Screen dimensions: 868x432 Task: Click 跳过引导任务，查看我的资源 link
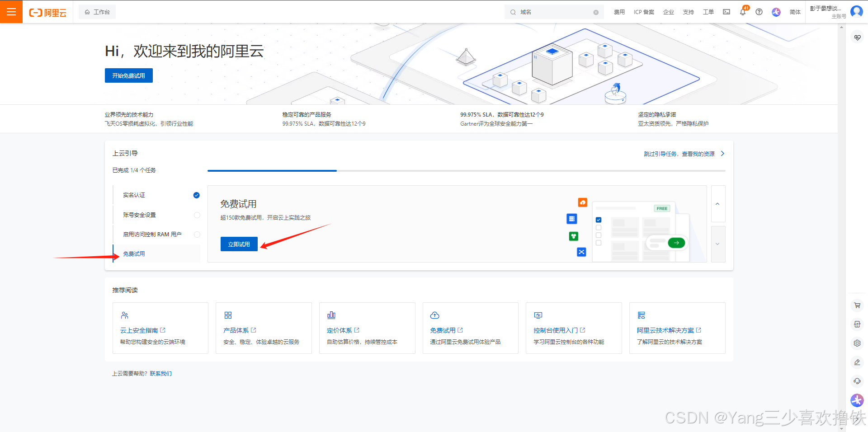coord(679,154)
